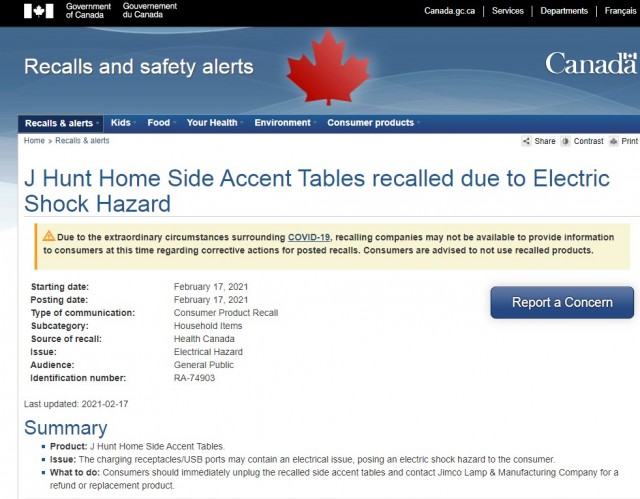Click the Canada flag icon in header
Image resolution: width=640 pixels, height=499 pixels.
click(39, 11)
